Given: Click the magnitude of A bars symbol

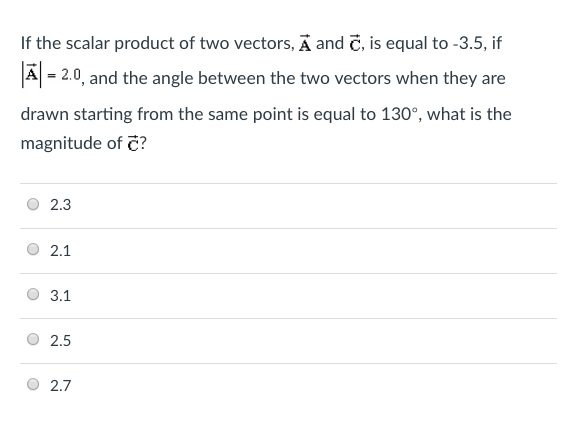Looking at the screenshot, I should 32,74.
